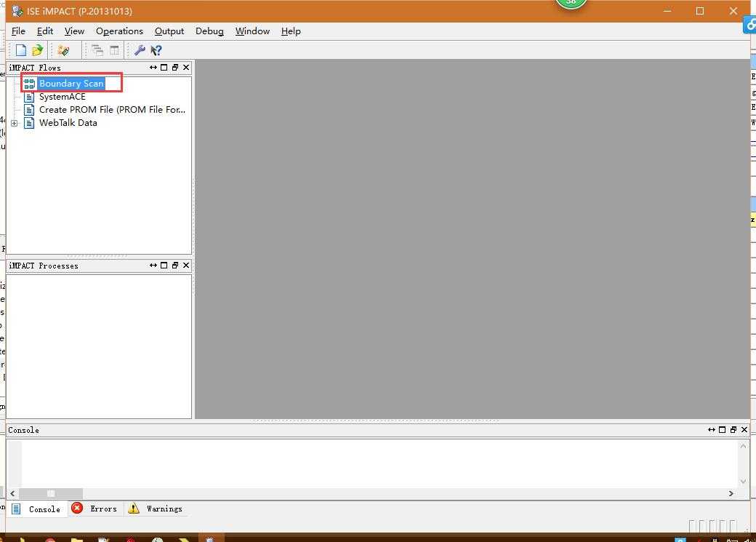
Task: Select the WebTalk Data item
Action: [x=68, y=123]
